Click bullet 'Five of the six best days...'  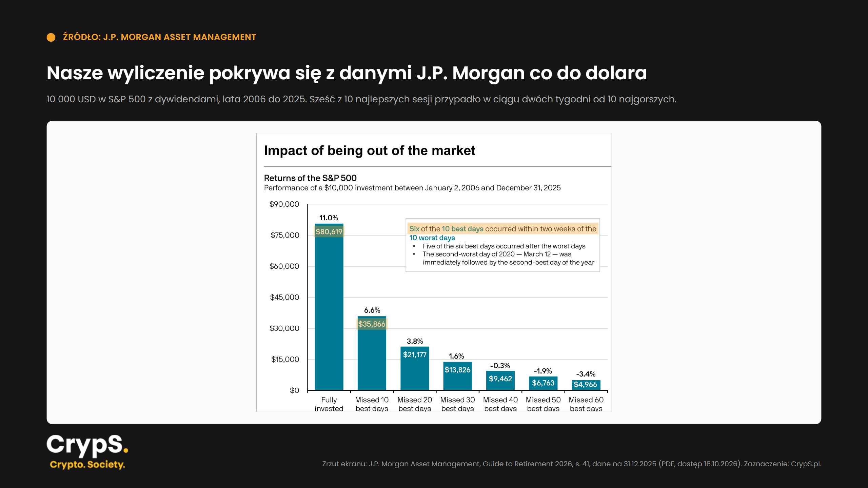pos(504,246)
